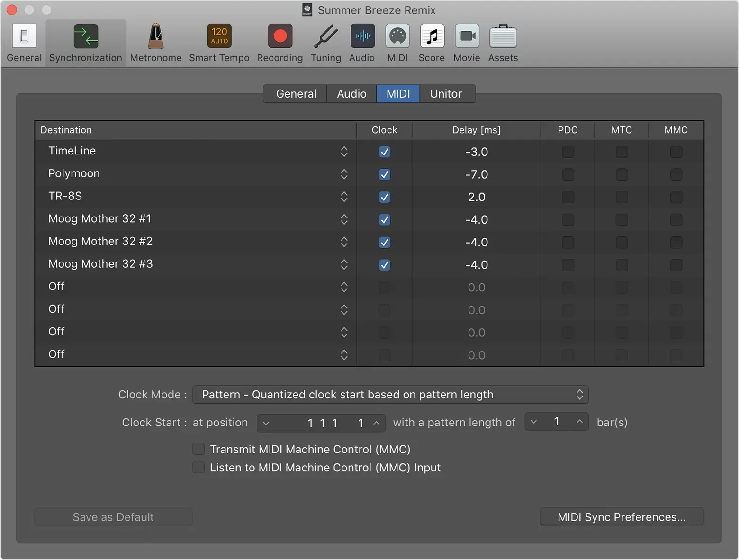Disable Clock checkbox for TimeLine destination
Viewport: 739px width, 560px height.
(x=384, y=152)
